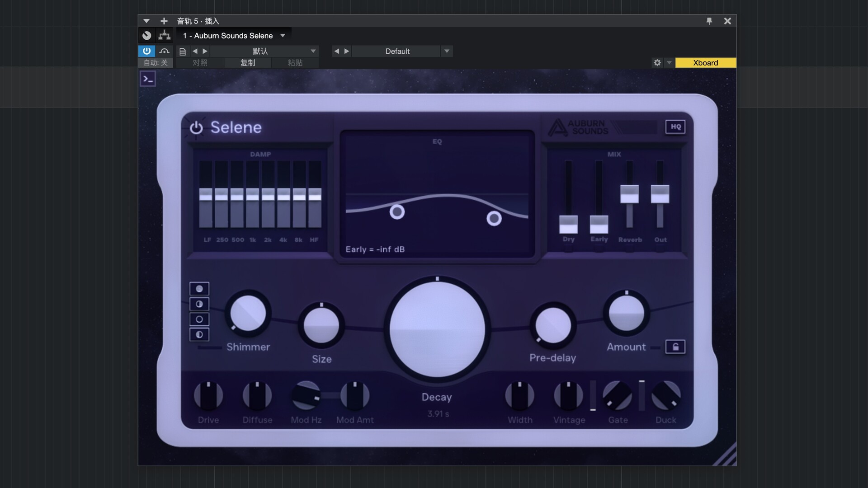Toggle the blue plugin activate button
The width and height of the screenshot is (868, 488).
(146, 51)
